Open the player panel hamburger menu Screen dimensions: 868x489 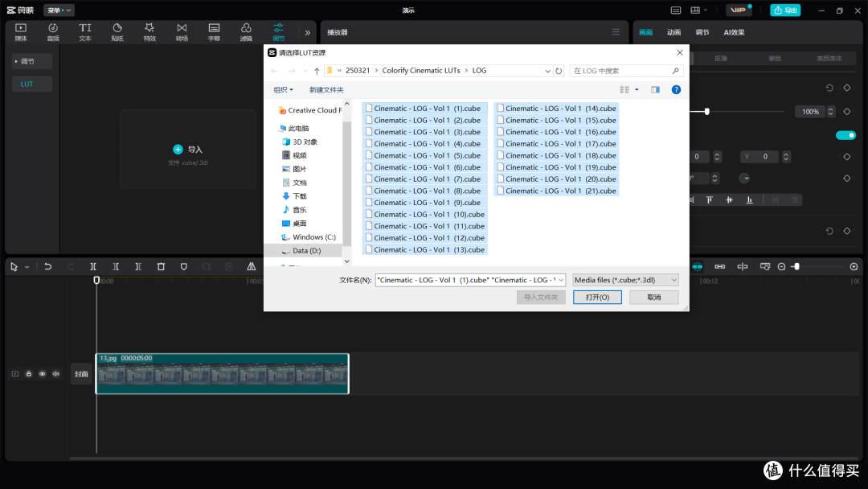point(616,32)
